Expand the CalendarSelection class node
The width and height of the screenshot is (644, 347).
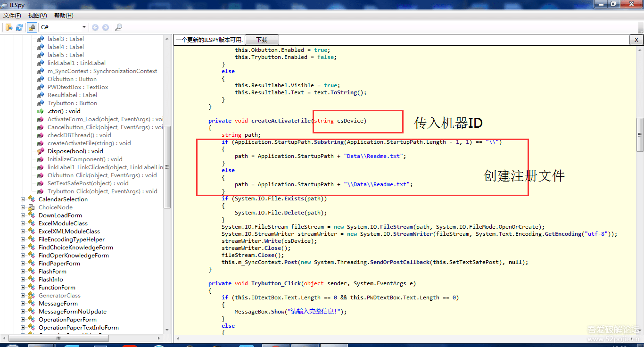pos(23,199)
